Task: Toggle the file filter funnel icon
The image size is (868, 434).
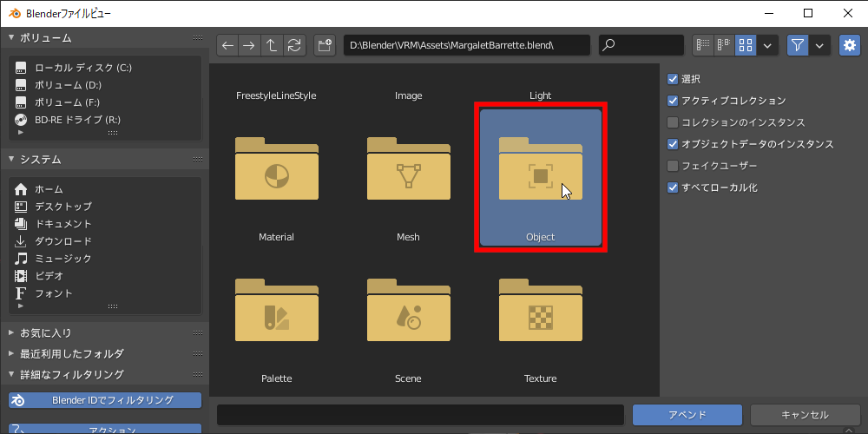Action: coord(798,45)
